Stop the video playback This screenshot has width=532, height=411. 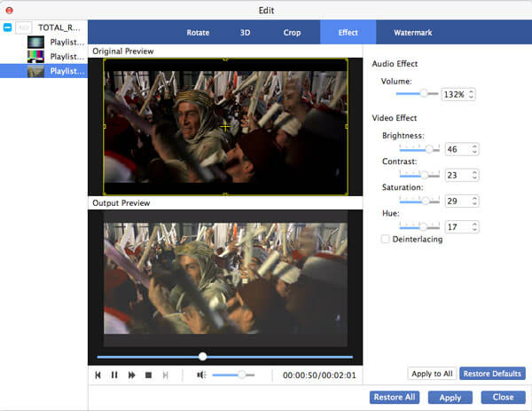tap(148, 375)
